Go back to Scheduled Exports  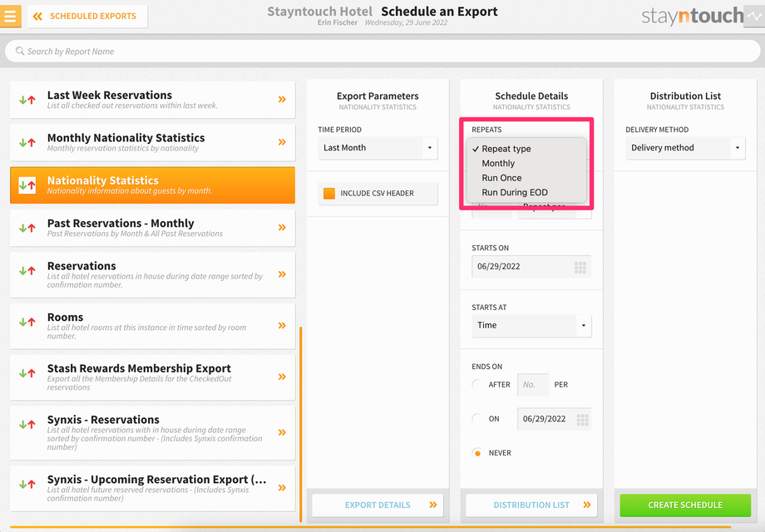pos(87,16)
